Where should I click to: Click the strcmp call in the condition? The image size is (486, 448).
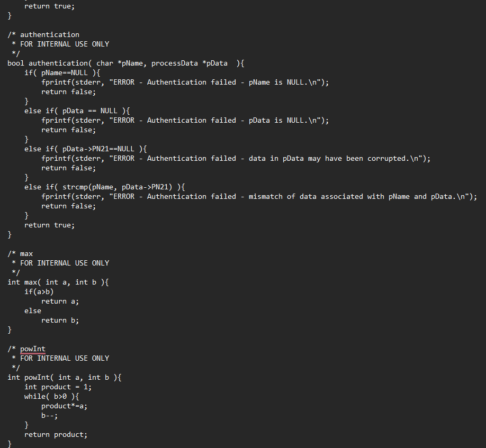pos(117,187)
